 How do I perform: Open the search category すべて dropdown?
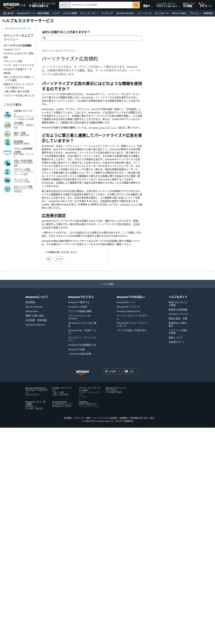pyautogui.click(x=65, y=5)
